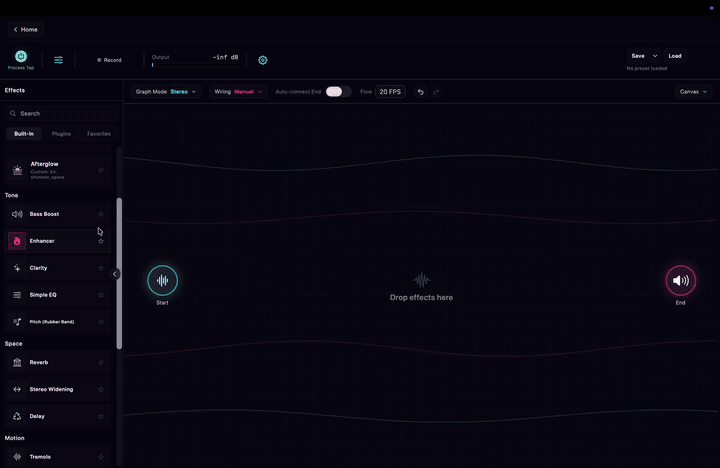Select the End speaker node
The height and width of the screenshot is (468, 720).
(x=681, y=280)
